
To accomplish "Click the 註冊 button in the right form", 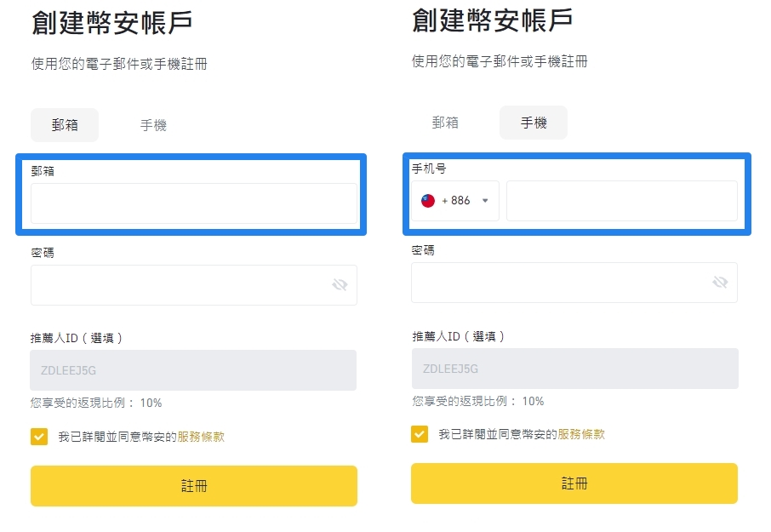I will [574, 483].
